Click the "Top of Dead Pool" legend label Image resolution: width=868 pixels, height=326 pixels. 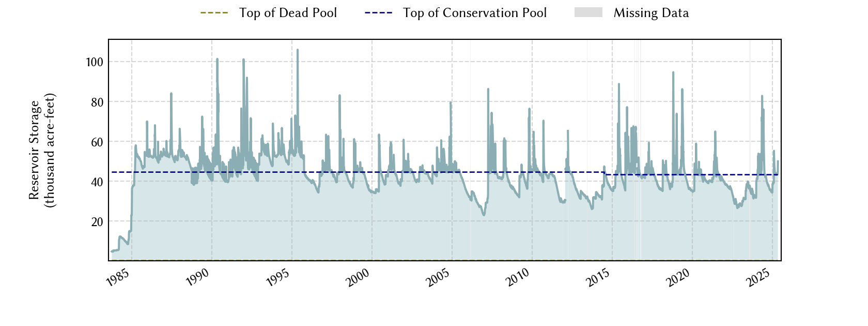coord(288,13)
